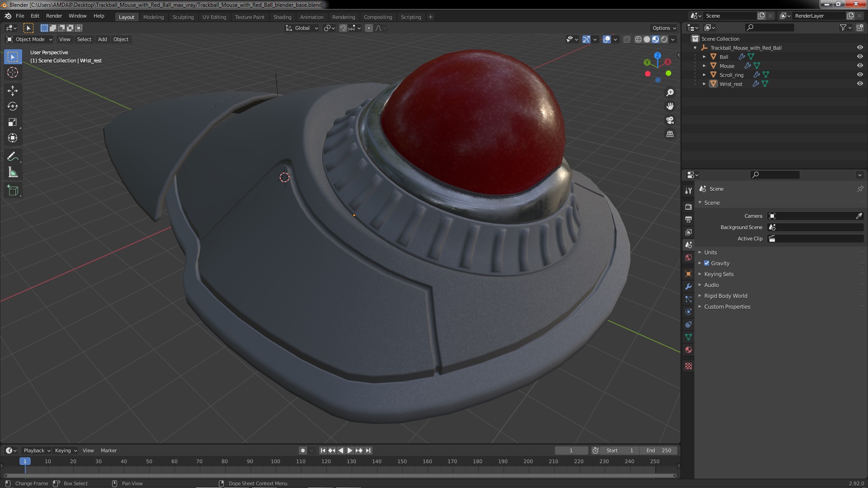Open the Render menu
This screenshot has width=868, height=488.
[54, 16]
